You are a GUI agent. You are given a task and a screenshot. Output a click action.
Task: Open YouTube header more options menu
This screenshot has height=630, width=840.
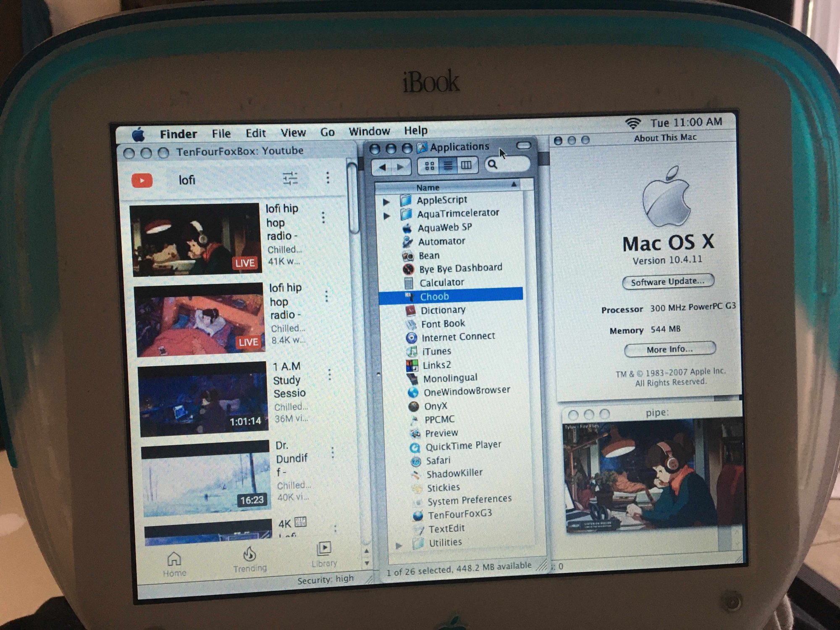pyautogui.click(x=328, y=177)
